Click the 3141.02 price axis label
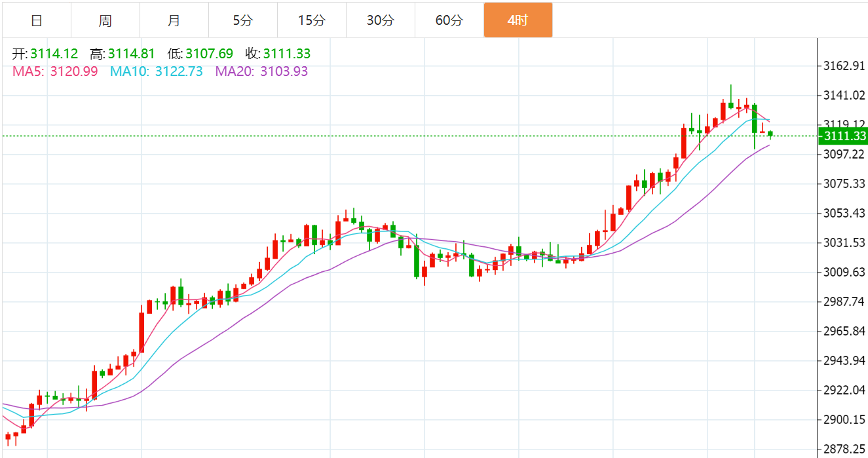 [x=844, y=96]
